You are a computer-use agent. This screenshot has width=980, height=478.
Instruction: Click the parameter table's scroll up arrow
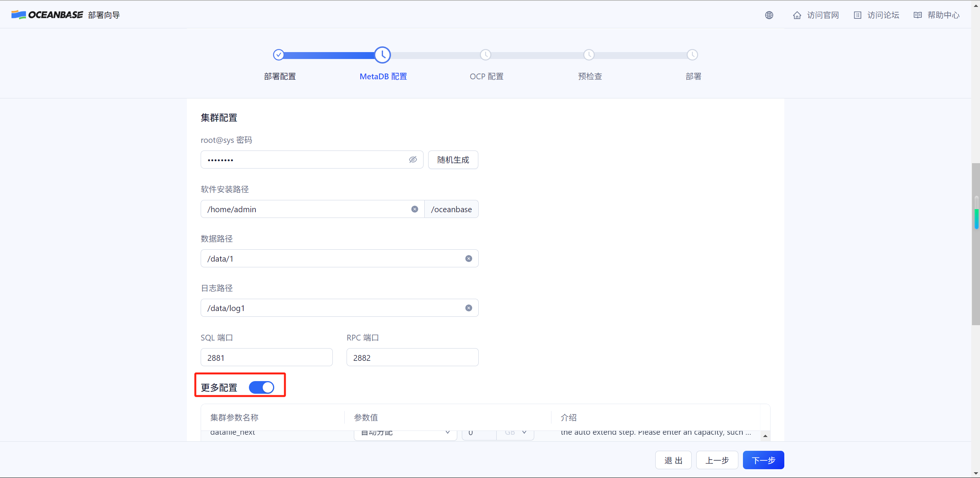pos(765,436)
